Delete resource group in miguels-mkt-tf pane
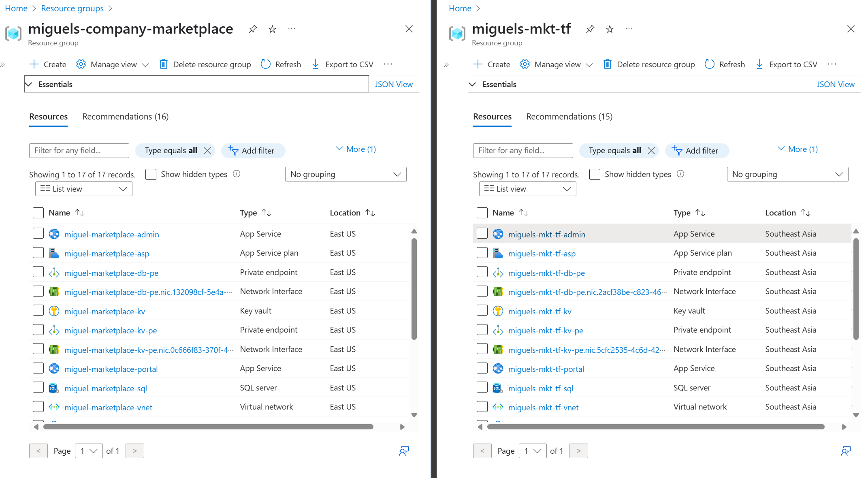Screen dimensions: 868x478 coord(649,64)
